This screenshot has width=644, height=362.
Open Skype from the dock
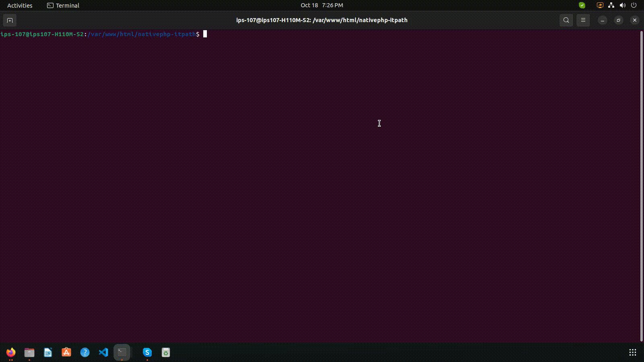click(147, 352)
